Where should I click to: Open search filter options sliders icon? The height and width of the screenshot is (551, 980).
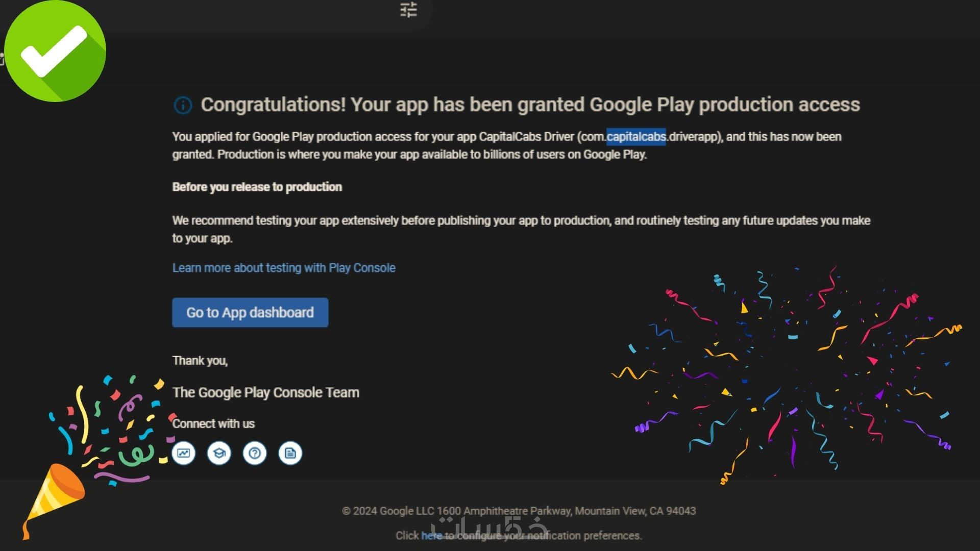pos(408,10)
